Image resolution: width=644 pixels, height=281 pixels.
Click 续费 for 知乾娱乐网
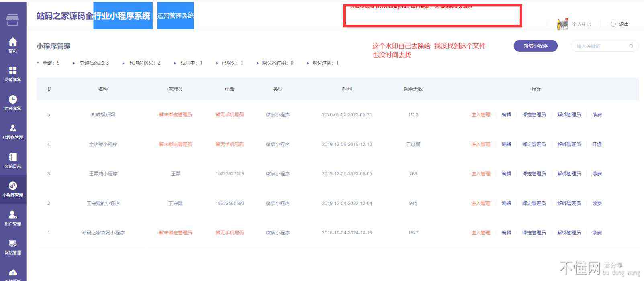[597, 115]
